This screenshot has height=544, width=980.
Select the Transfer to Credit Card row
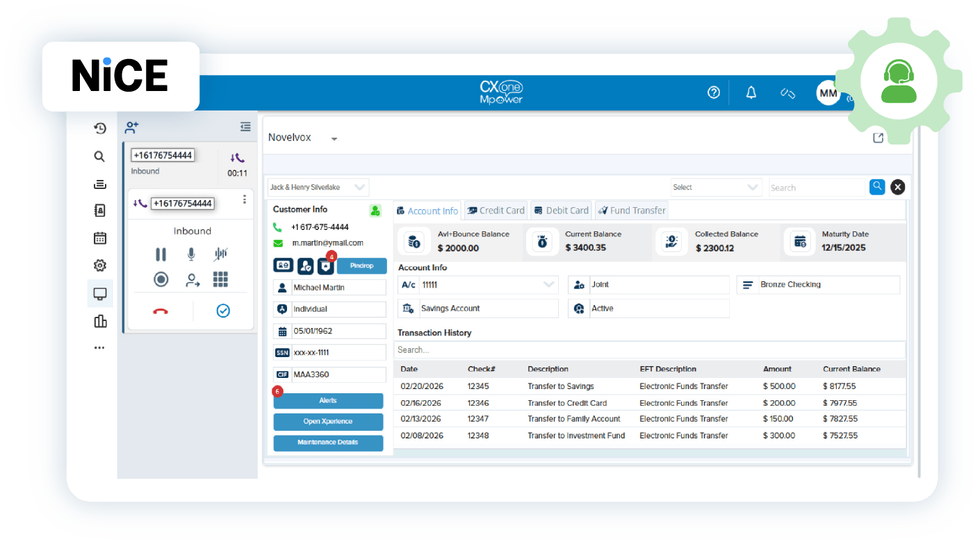[650, 403]
